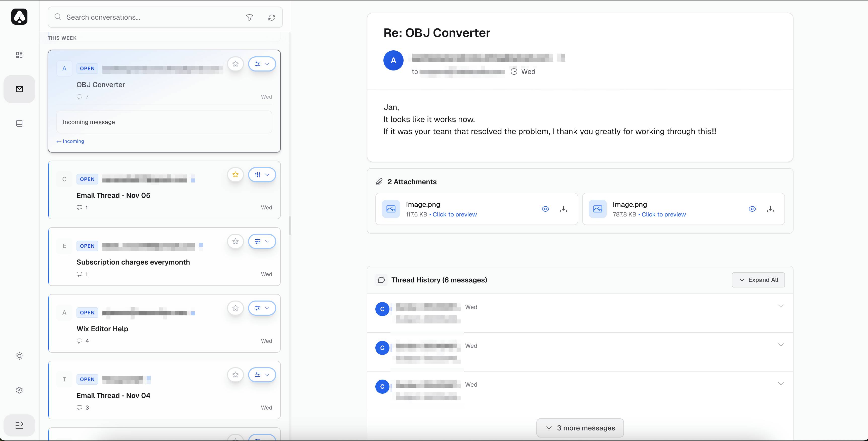Expand the first thread history message
Screen dimensions: 868x441
coord(781,306)
